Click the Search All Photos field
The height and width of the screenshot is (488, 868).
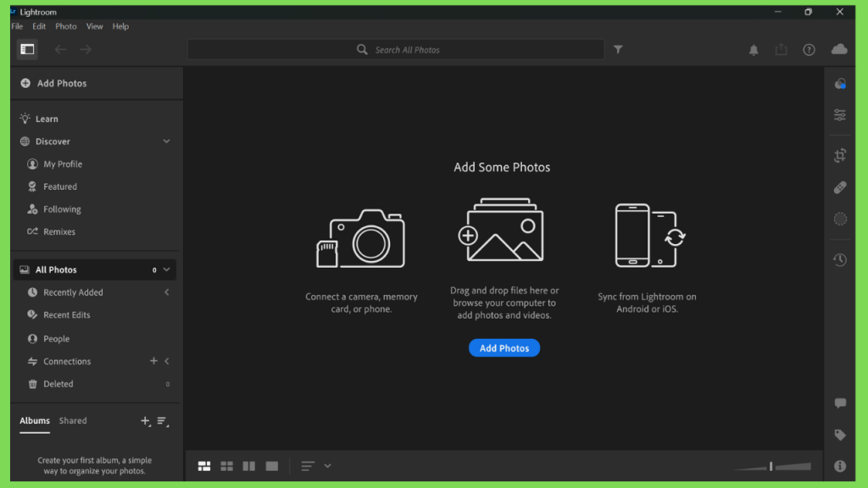tap(396, 50)
